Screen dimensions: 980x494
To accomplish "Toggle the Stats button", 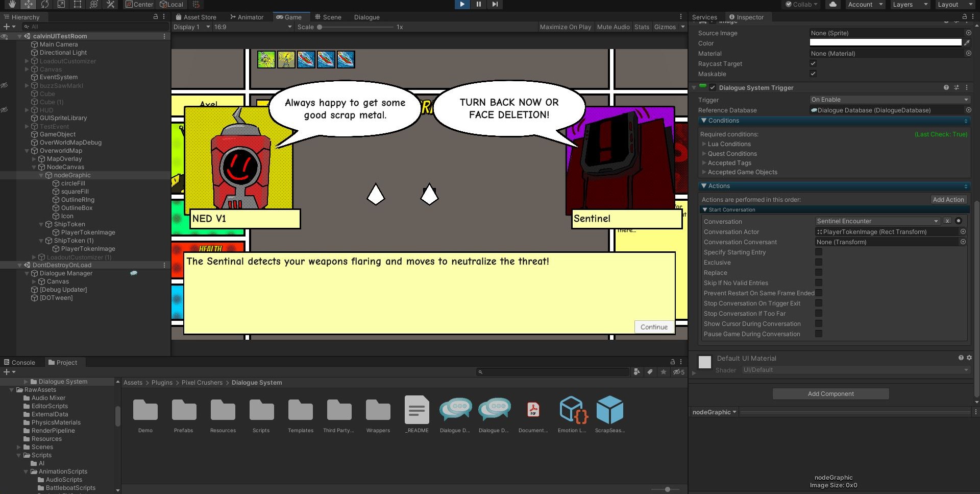I will point(642,27).
